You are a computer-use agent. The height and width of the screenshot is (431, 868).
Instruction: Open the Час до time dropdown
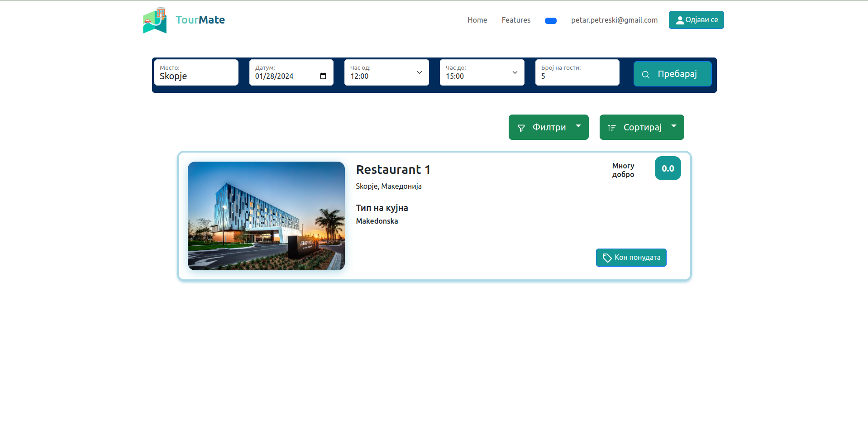482,72
